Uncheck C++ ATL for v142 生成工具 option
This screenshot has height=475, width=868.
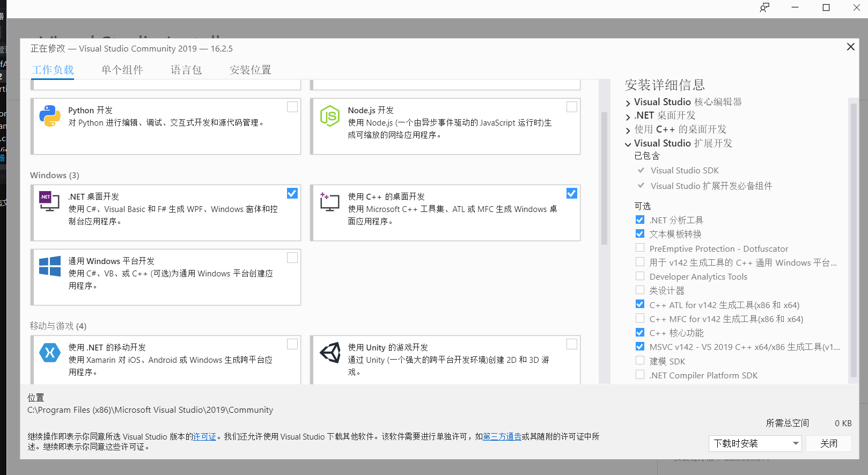[x=640, y=304]
